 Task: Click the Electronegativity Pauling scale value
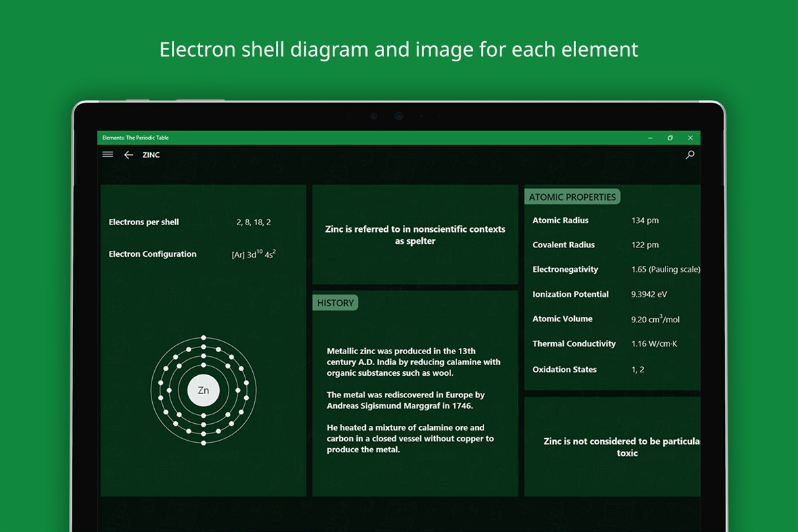point(665,269)
